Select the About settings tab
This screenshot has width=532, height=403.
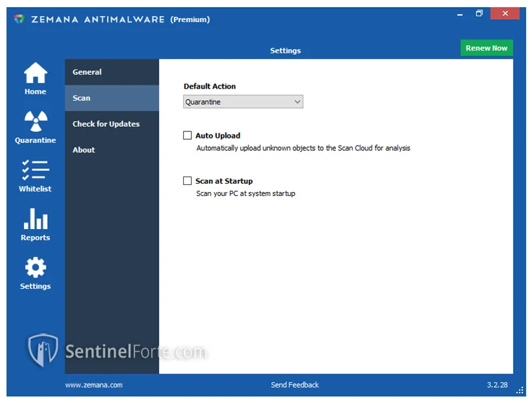[112, 150]
